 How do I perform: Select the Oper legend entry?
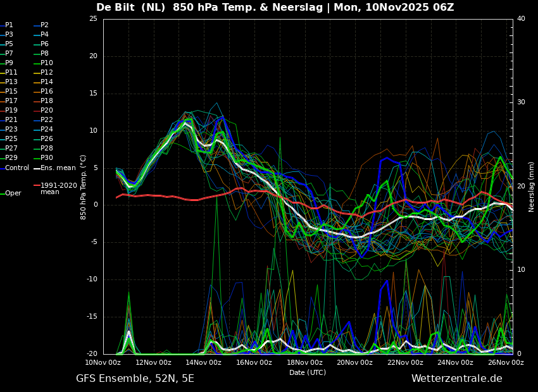pyautogui.click(x=11, y=193)
